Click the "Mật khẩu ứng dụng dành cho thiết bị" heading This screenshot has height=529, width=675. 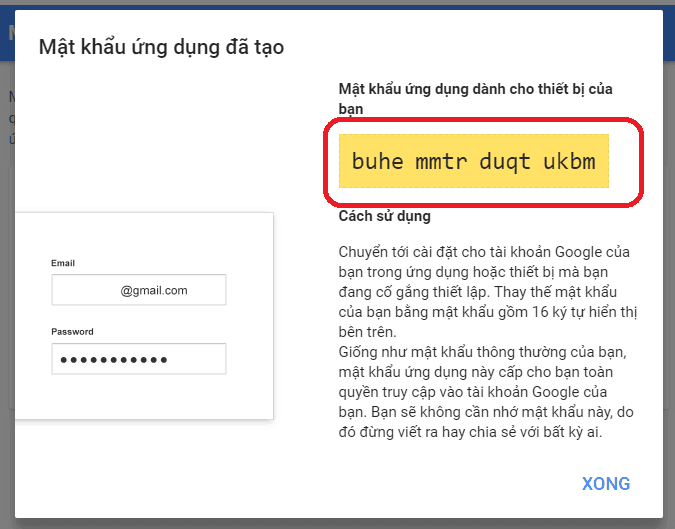(x=473, y=89)
